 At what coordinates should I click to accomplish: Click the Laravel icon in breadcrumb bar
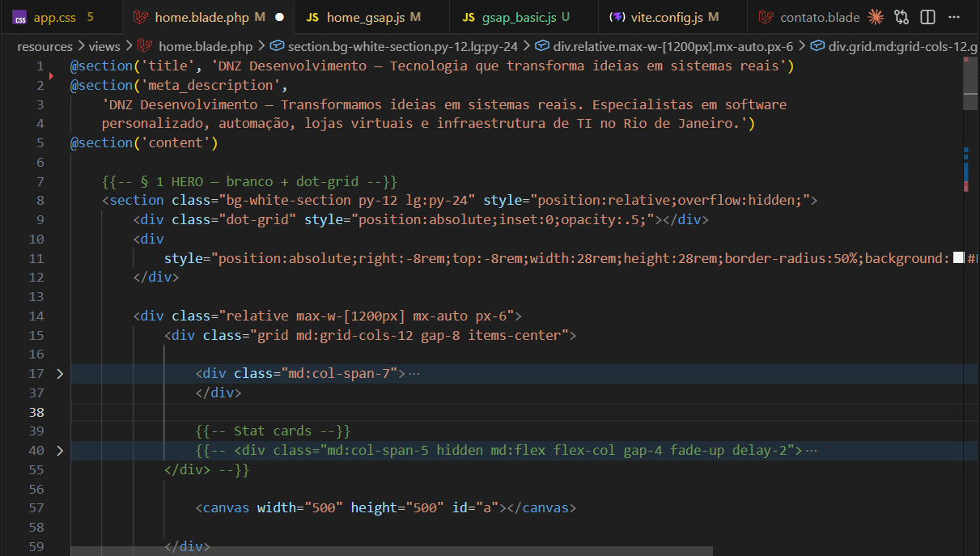click(x=145, y=46)
